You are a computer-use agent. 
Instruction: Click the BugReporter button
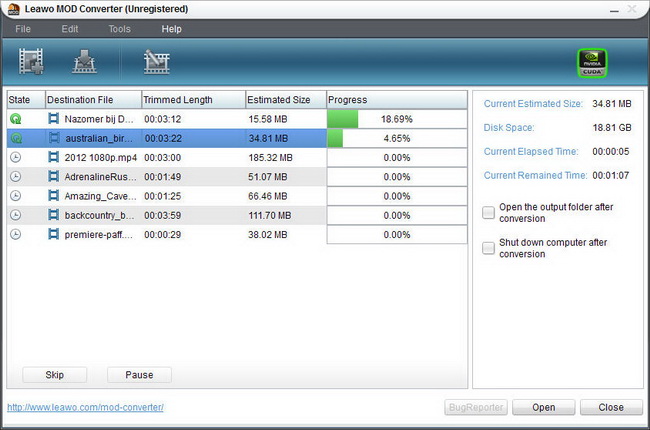point(476,408)
